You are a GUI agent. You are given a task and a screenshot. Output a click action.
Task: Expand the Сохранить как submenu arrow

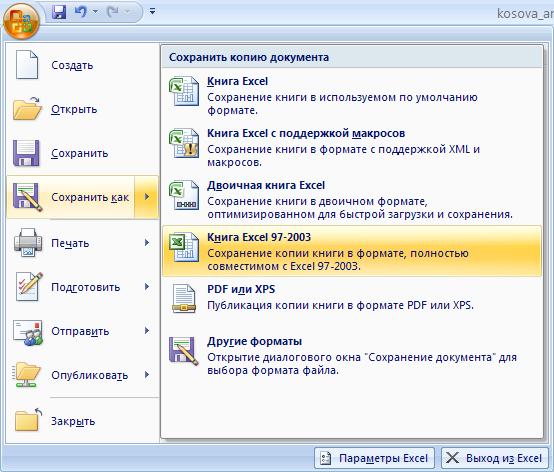147,197
